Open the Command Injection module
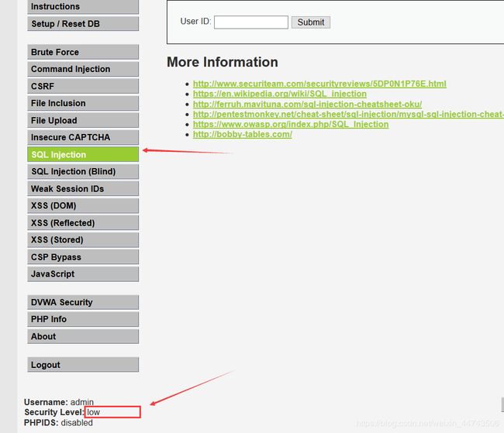This screenshot has height=433, width=504. pyautogui.click(x=82, y=69)
